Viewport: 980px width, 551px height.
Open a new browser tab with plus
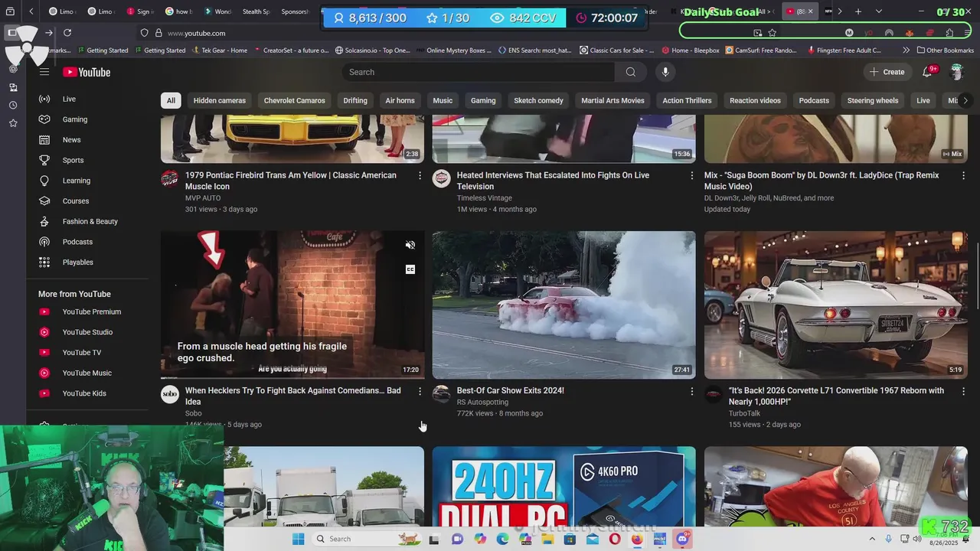858,11
